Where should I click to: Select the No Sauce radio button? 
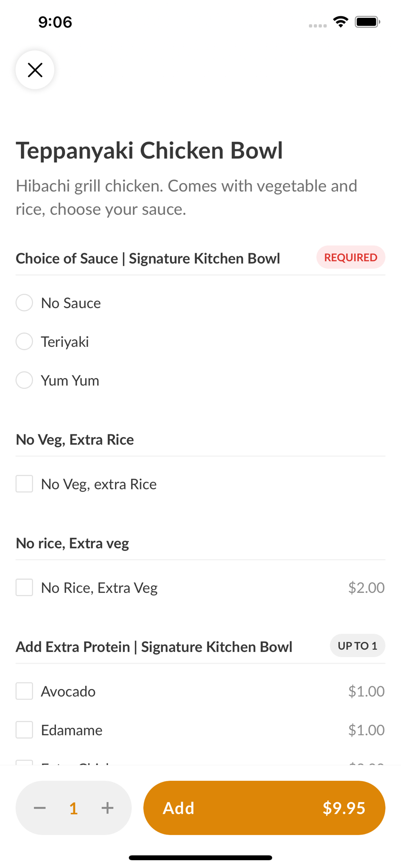[x=24, y=303]
